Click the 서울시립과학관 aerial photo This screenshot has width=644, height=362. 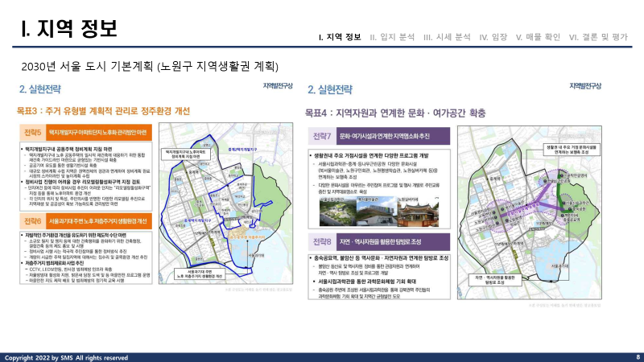coord(337,212)
